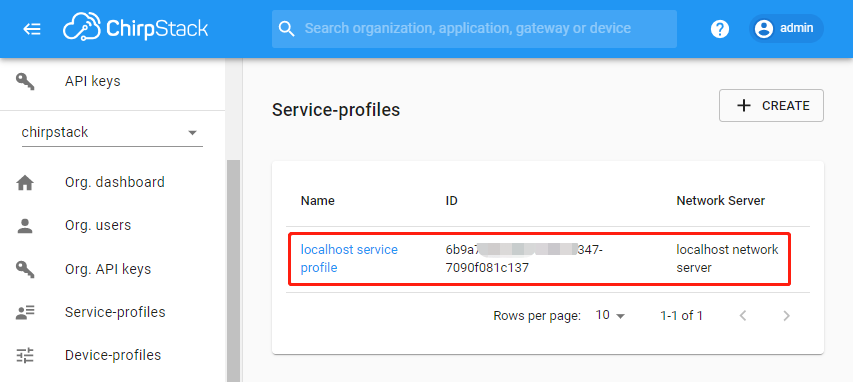
Task: Click the 1-1 of 1 pagination text
Action: (681, 316)
